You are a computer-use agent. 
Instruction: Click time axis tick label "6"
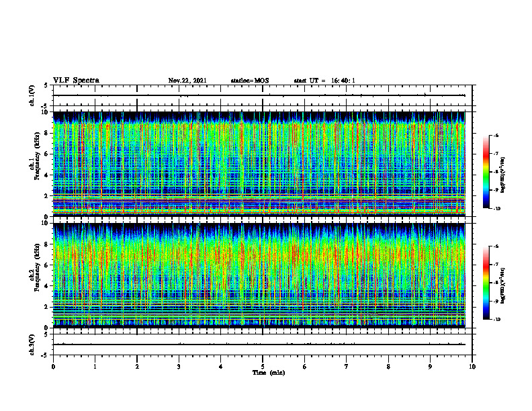click(305, 367)
